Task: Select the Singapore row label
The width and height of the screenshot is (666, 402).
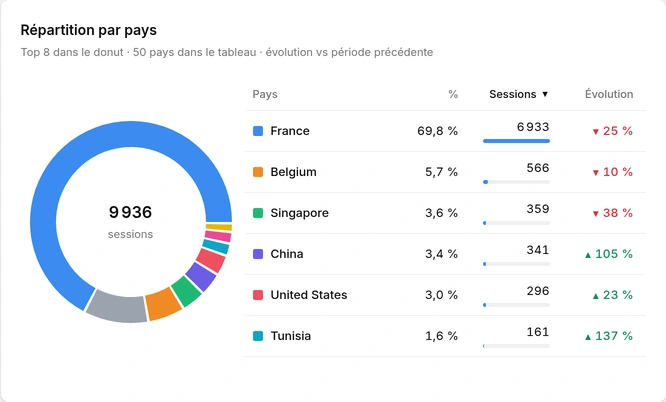Action: point(299,213)
